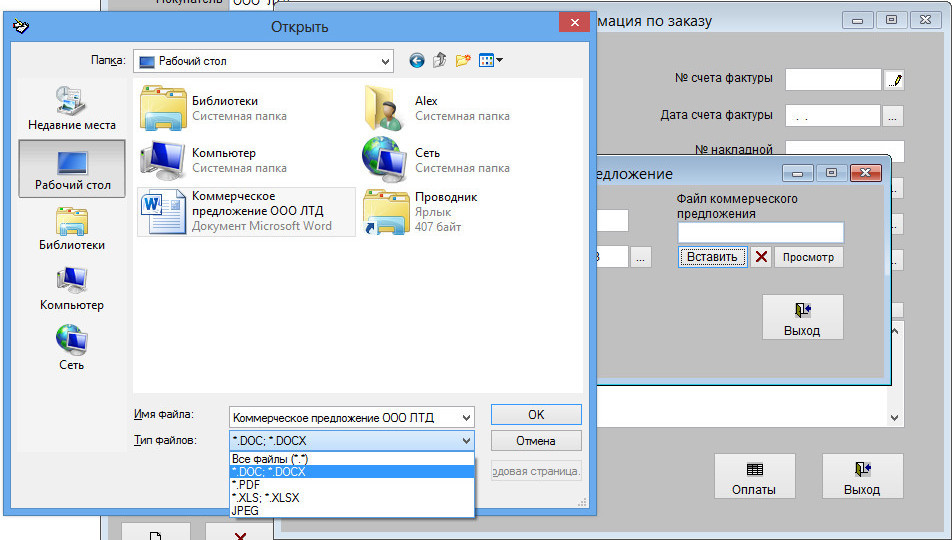This screenshot has width=952, height=540.
Task: Click the Вставить button
Action: [712, 257]
